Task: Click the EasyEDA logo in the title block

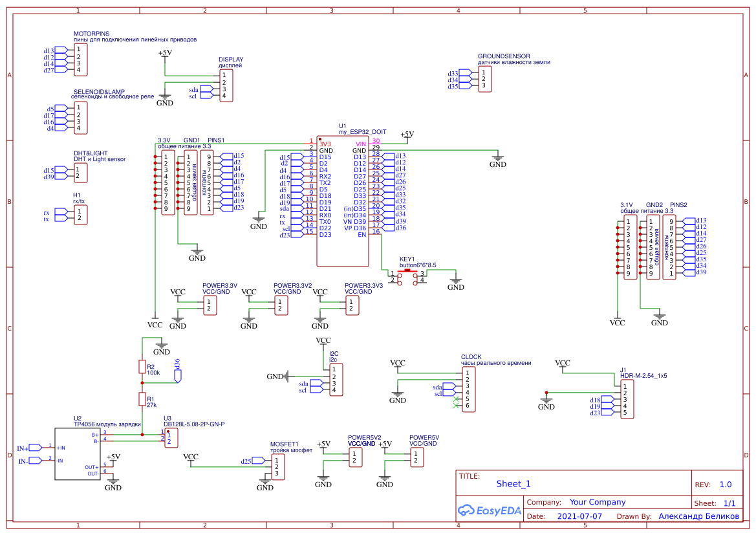Action: 489,510
